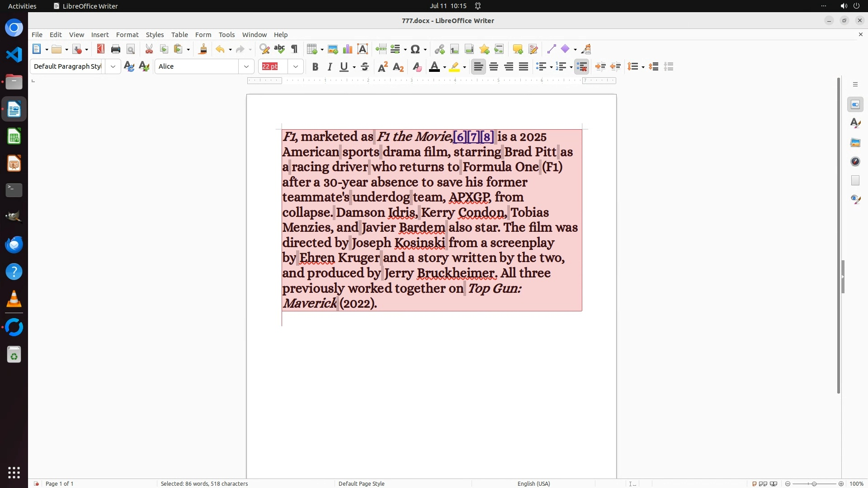Open the Find & Replace tool
The height and width of the screenshot is (488, 868).
tap(264, 49)
